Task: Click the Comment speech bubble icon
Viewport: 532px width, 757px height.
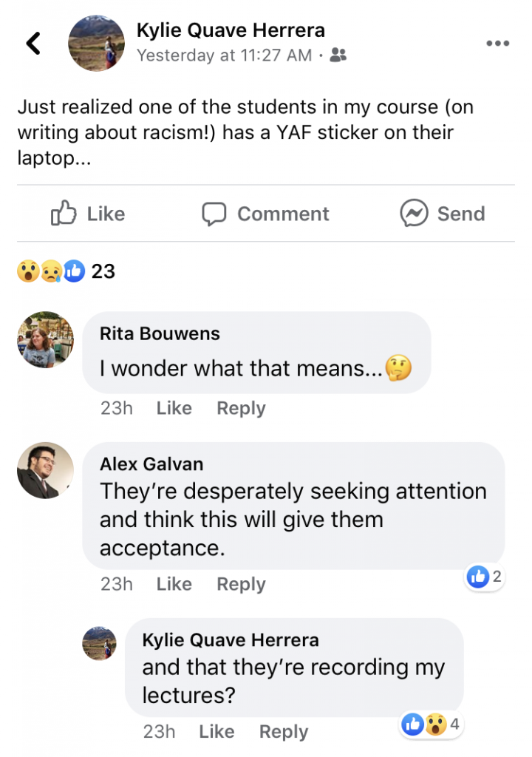Action: (214, 214)
